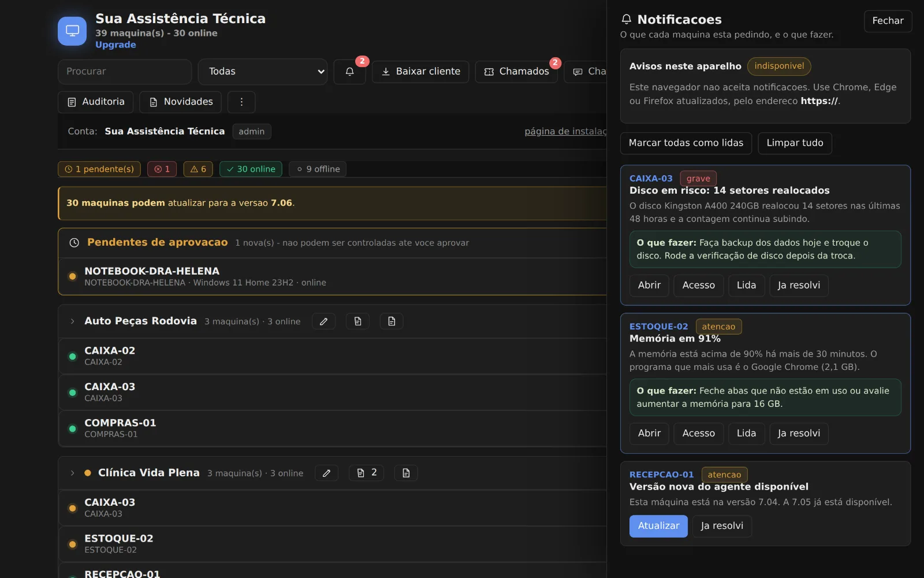This screenshot has width=924, height=578.
Task: Open the second document icon for Auto Peças Rodovia
Action: [x=392, y=321]
